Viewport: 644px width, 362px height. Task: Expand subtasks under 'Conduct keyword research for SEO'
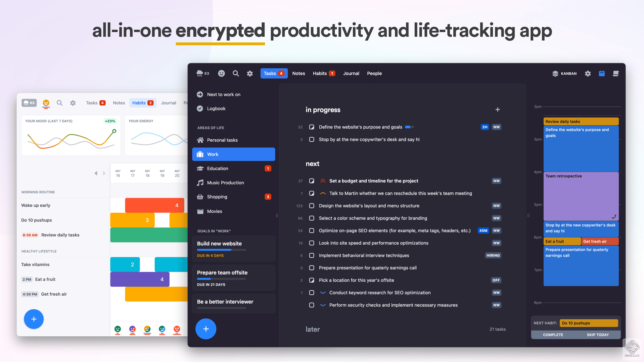[x=323, y=292]
